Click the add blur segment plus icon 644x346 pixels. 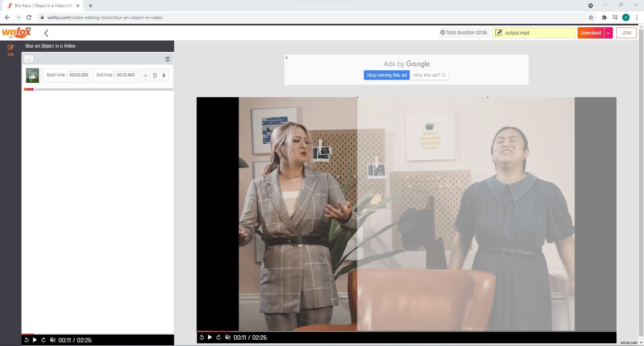click(x=146, y=75)
